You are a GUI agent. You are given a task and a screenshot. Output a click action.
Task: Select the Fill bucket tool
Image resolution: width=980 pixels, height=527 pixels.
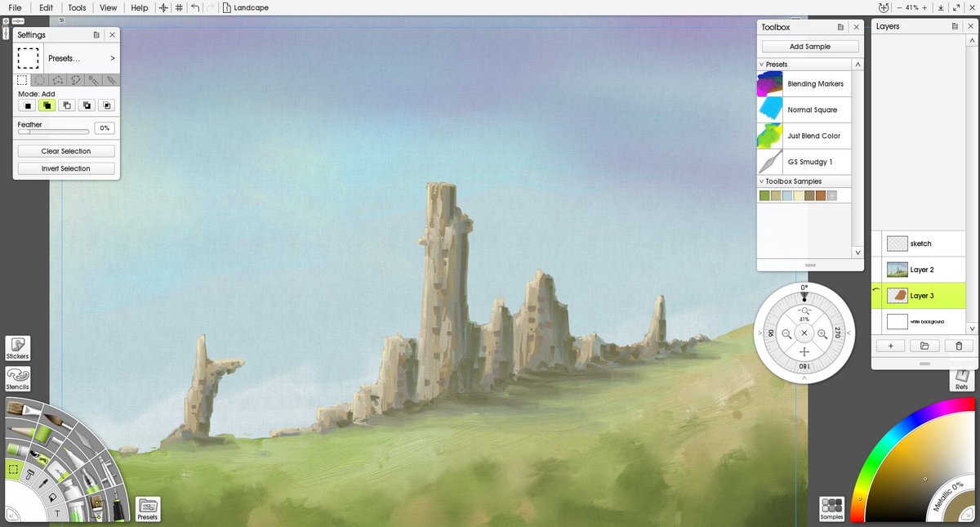[52, 496]
